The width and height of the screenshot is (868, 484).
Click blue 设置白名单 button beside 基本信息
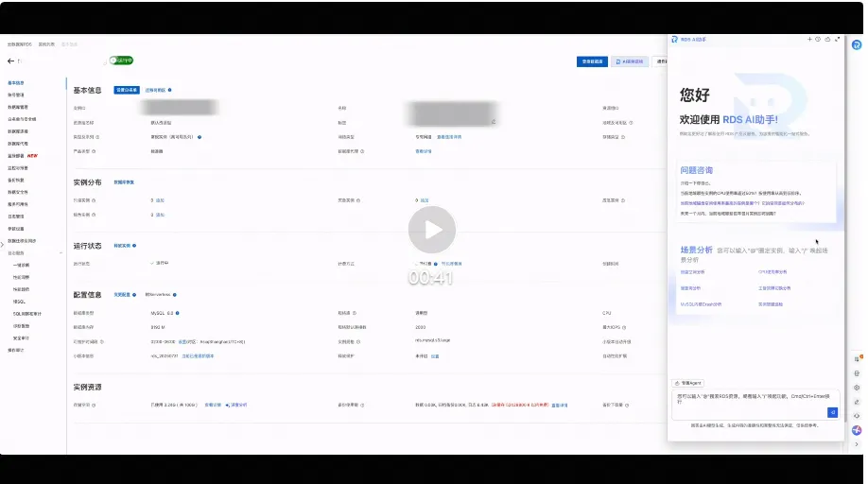tap(127, 90)
